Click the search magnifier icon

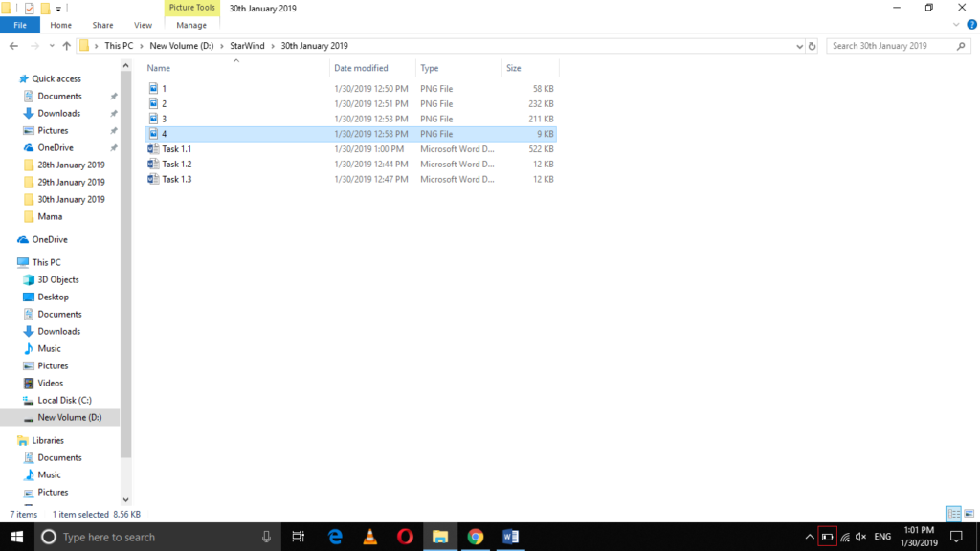click(x=961, y=46)
